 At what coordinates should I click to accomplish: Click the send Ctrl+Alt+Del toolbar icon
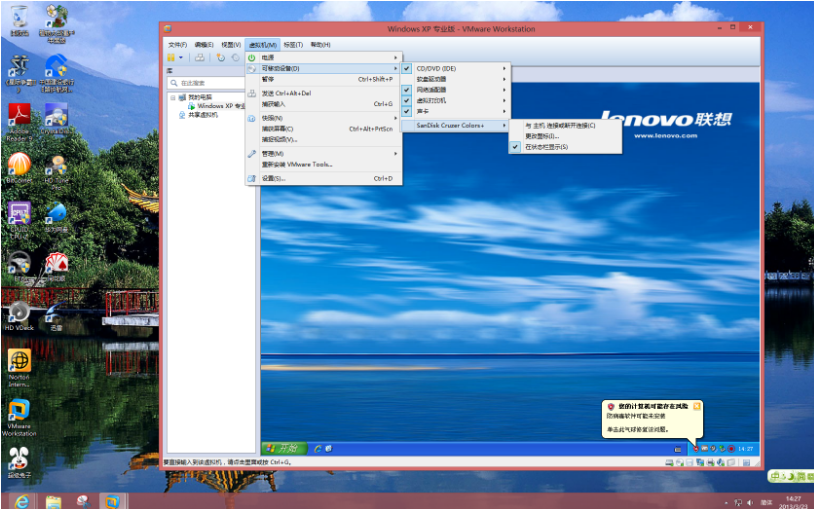(x=199, y=58)
